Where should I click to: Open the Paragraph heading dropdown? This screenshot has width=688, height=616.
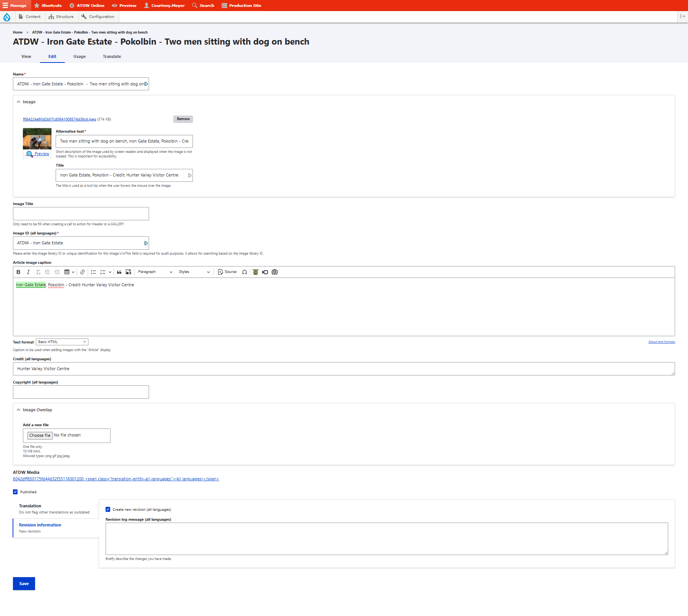(x=155, y=272)
